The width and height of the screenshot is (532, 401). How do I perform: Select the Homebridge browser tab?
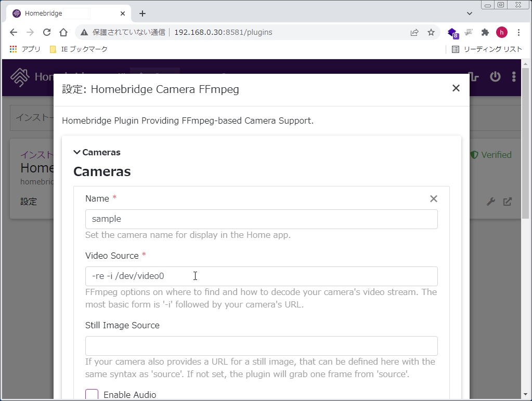click(69, 14)
